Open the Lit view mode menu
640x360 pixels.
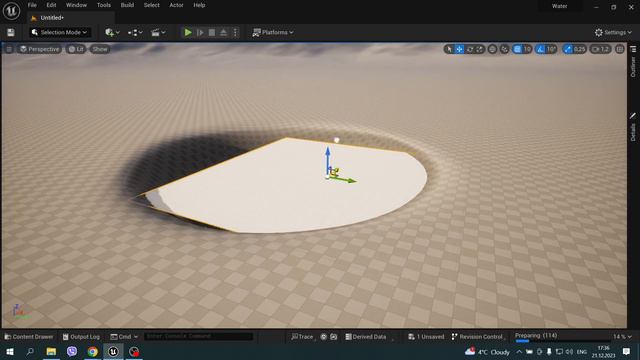point(76,49)
